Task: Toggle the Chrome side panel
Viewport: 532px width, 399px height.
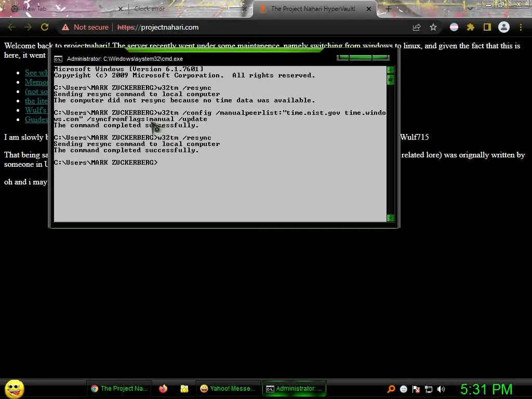Action: 487,27
